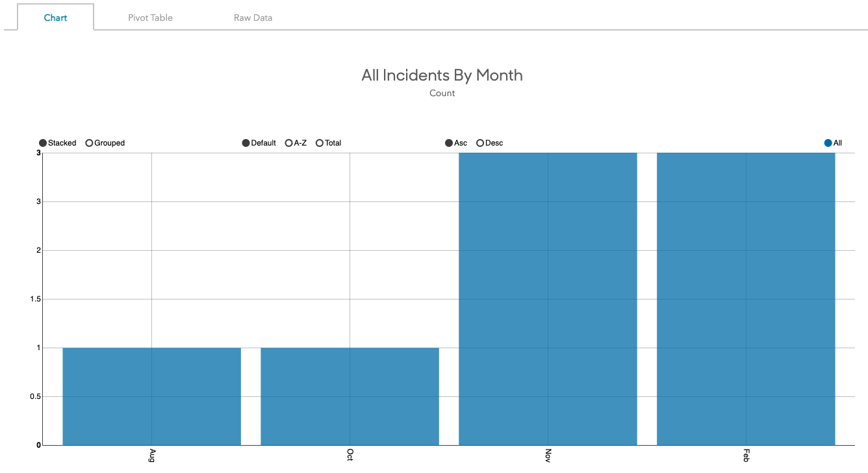
Task: Click the chart title All Incidents By Month
Action: click(442, 75)
